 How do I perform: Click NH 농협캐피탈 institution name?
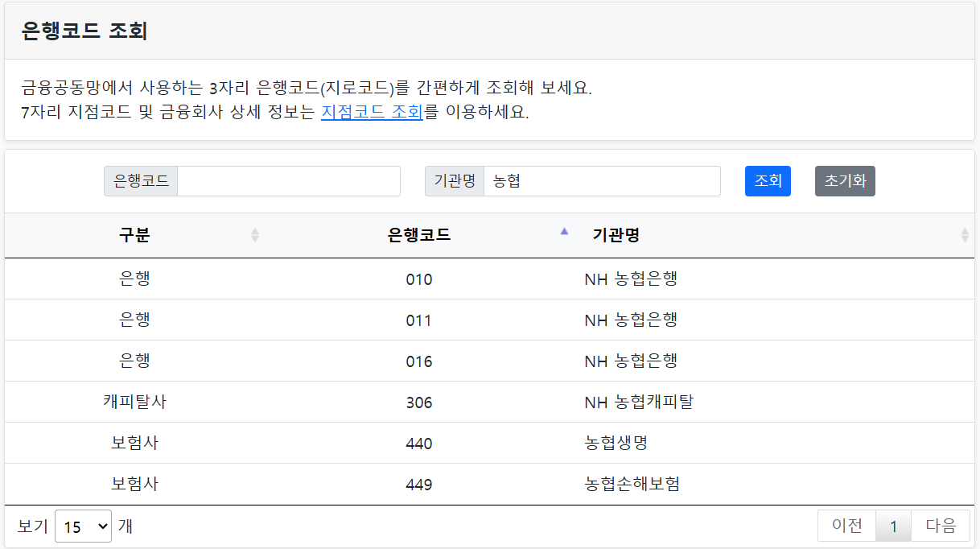(639, 402)
